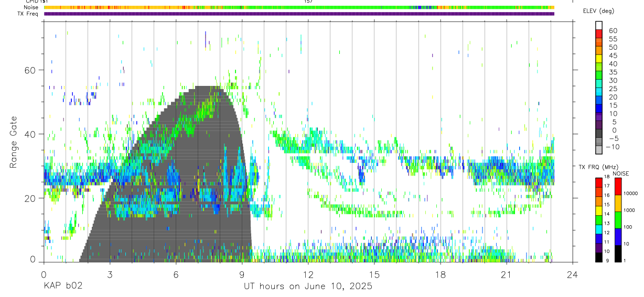This screenshot has height=297, width=644.
Task: Click the black bottom segment of TX FRQ bar
Action: (x=599, y=257)
